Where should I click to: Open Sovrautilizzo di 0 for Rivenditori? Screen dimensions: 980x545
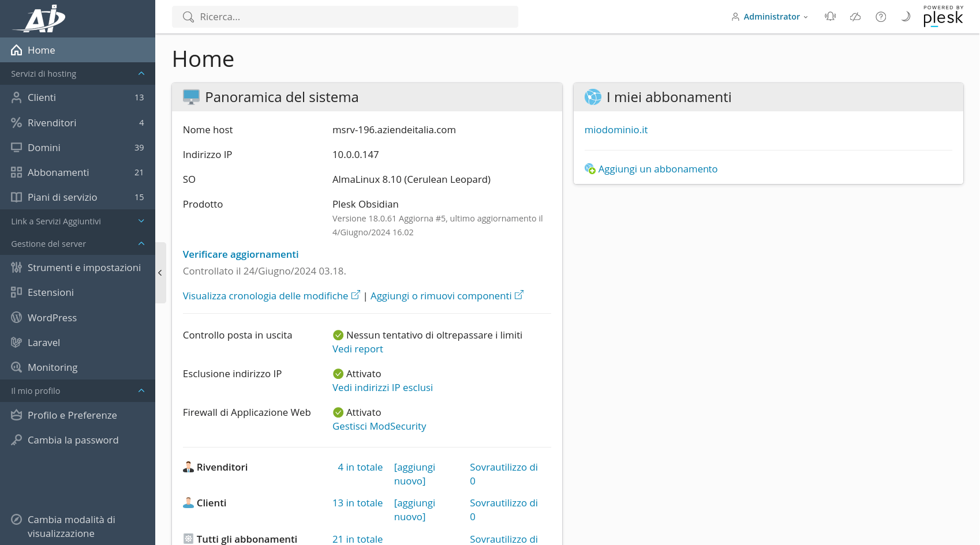(504, 474)
